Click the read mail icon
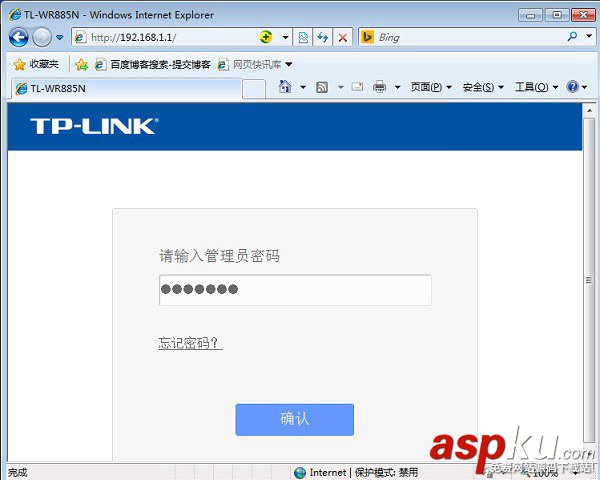The image size is (600, 480). 357,87
